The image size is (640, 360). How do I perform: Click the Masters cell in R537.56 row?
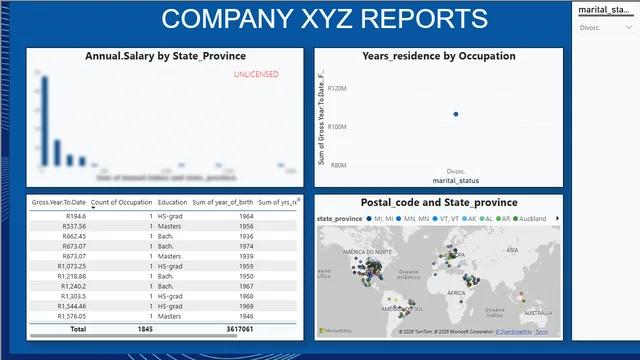(169, 226)
